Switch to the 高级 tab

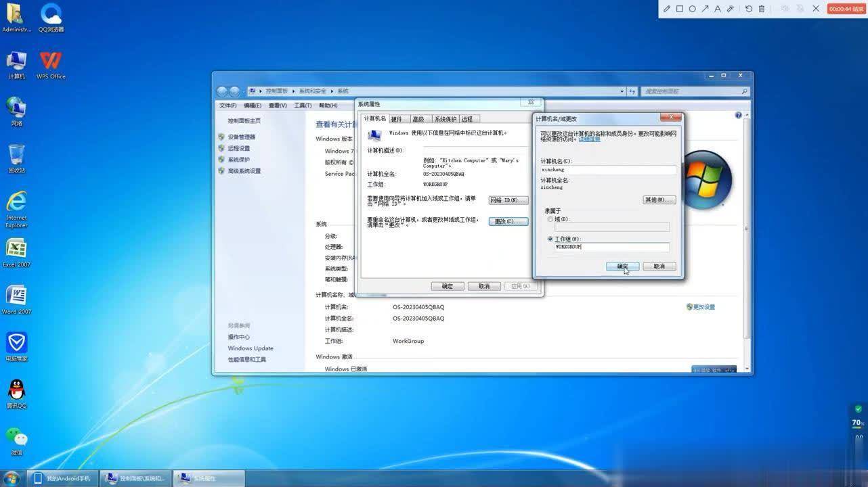tap(418, 119)
